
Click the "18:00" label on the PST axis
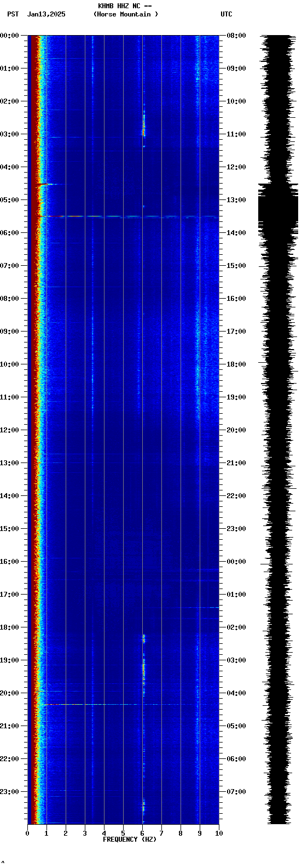click(x=10, y=627)
